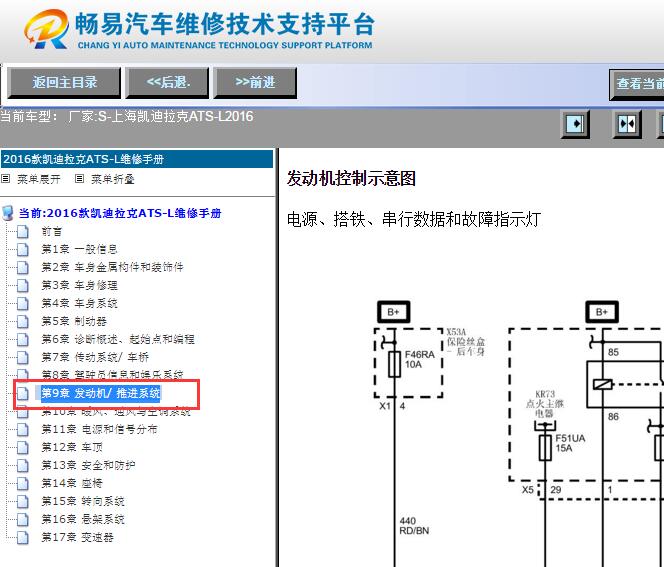
Task: Click the page icon beside 第5章
Action: [x=23, y=321]
